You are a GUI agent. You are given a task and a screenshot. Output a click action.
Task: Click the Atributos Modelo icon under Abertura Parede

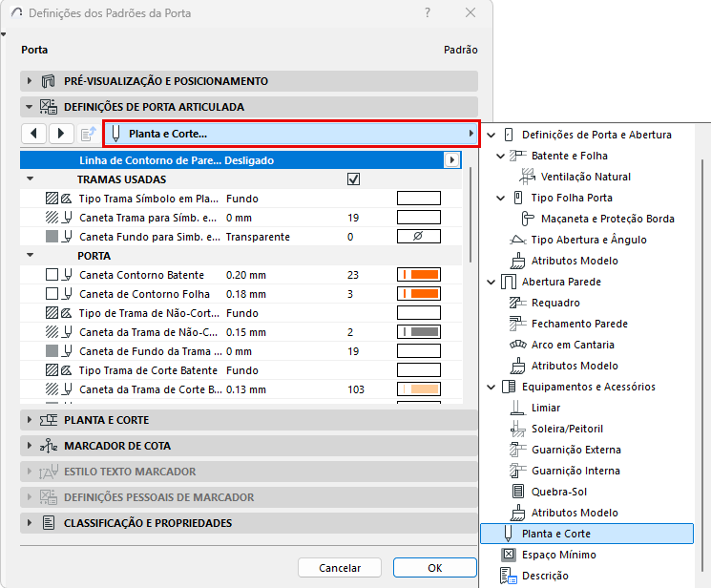pos(517,366)
